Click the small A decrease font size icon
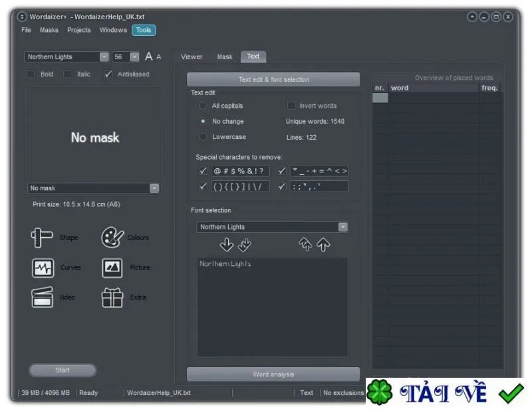 point(158,57)
